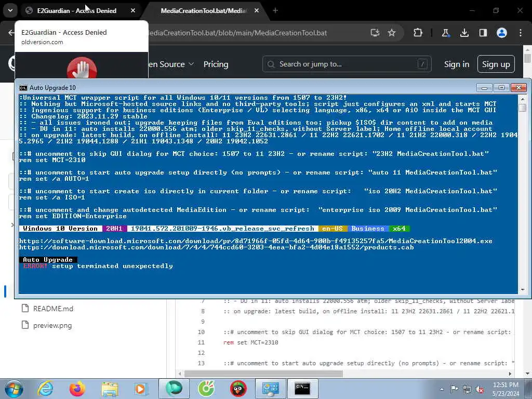Image resolution: width=532 pixels, height=399 pixels.
Task: Open the Windows Start button
Action: pyautogui.click(x=14, y=389)
